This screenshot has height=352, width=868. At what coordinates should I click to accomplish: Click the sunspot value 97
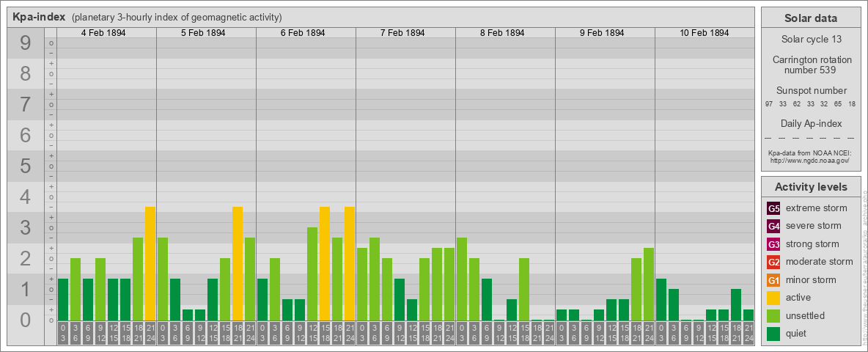click(x=769, y=104)
